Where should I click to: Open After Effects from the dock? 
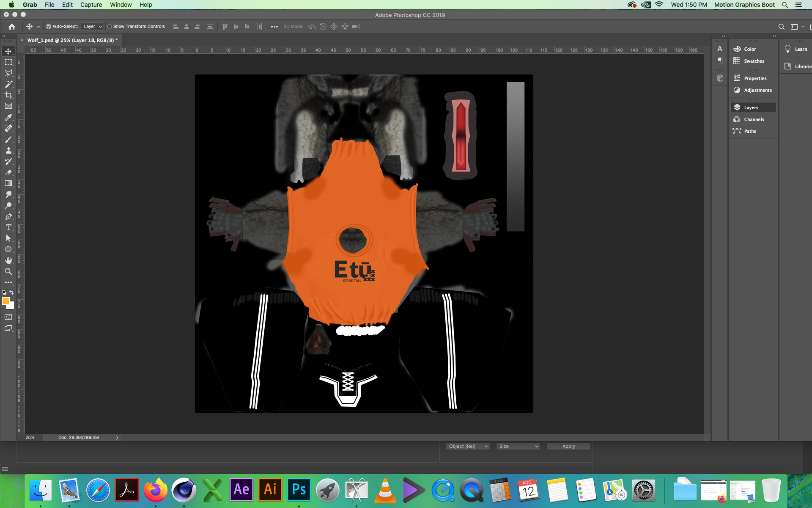[x=241, y=490]
